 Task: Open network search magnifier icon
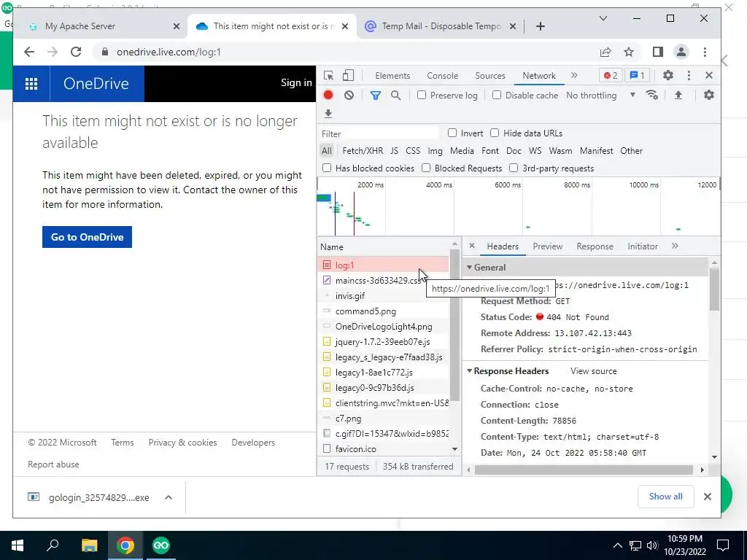tap(395, 96)
